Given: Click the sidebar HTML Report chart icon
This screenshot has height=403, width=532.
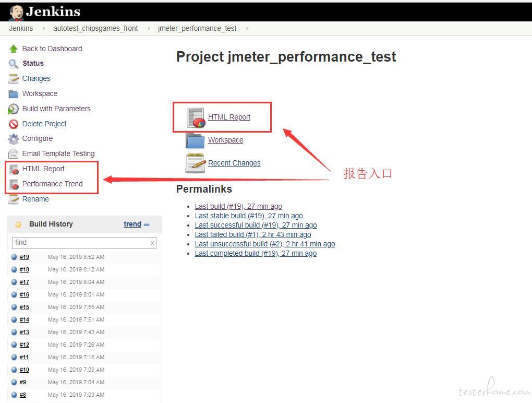Looking at the screenshot, I should [14, 169].
